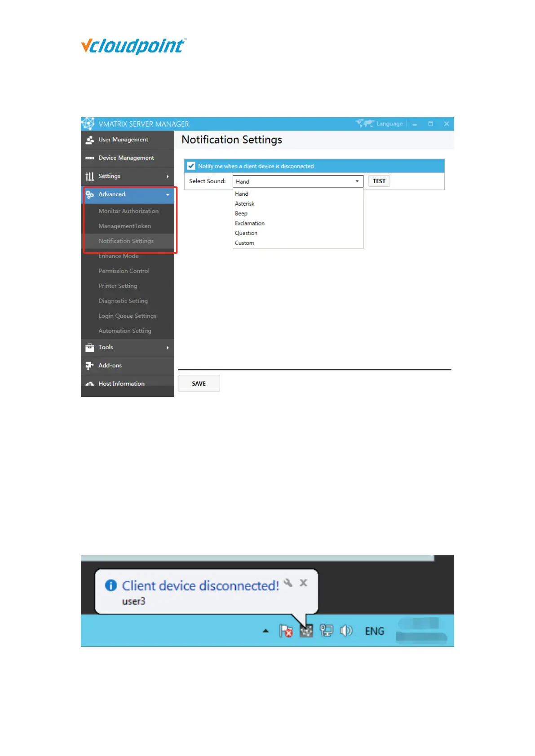This screenshot has height=756, width=535.
Task: Maximize the VMatrix Server Manager window
Action: click(430, 123)
